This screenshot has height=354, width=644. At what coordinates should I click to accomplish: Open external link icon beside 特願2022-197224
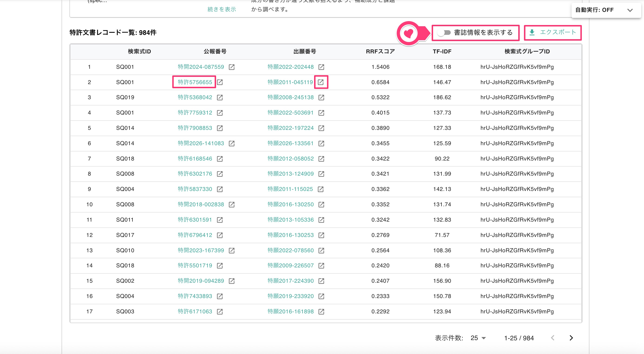pos(321,128)
